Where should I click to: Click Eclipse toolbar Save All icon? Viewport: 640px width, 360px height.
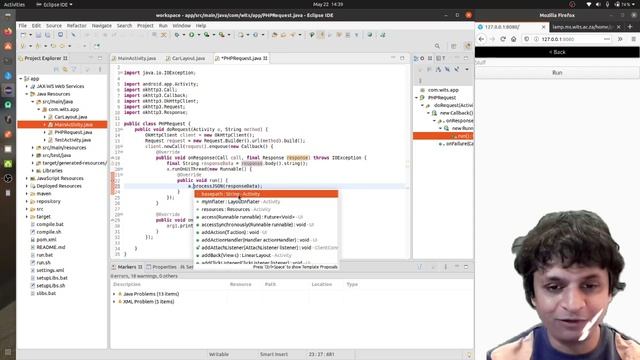point(47,35)
